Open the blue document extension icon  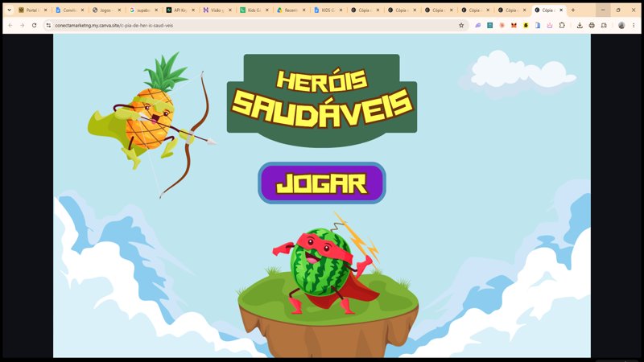[x=538, y=26]
